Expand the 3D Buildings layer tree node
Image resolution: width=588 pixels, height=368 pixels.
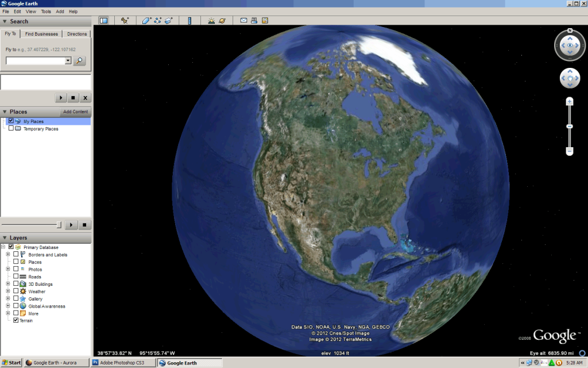(x=8, y=284)
